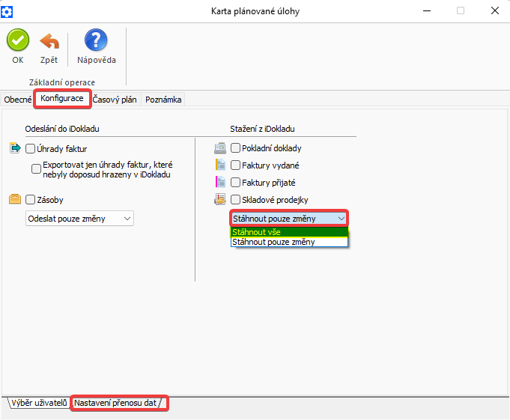The width and height of the screenshot is (510, 420).
Task: Click the Faktury vydané document icon
Action: coord(220,165)
